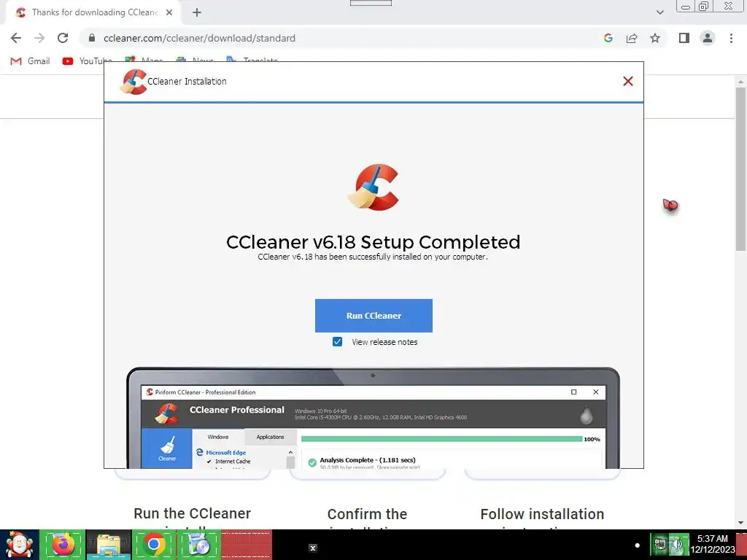
Task: Click the white dot in the system tray
Action: (x=637, y=545)
